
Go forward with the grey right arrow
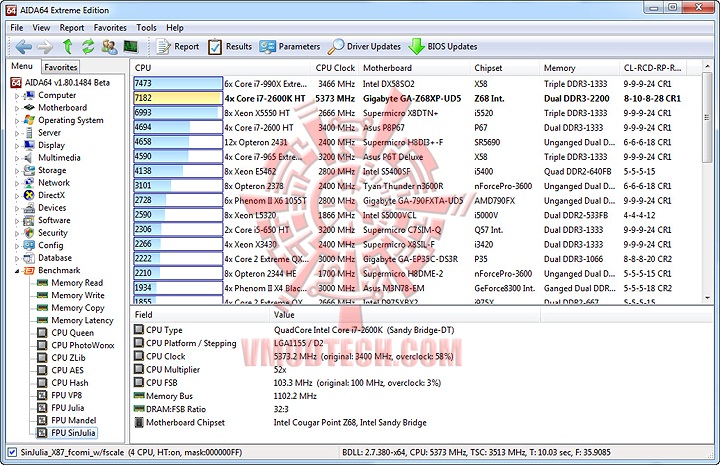(x=45, y=46)
